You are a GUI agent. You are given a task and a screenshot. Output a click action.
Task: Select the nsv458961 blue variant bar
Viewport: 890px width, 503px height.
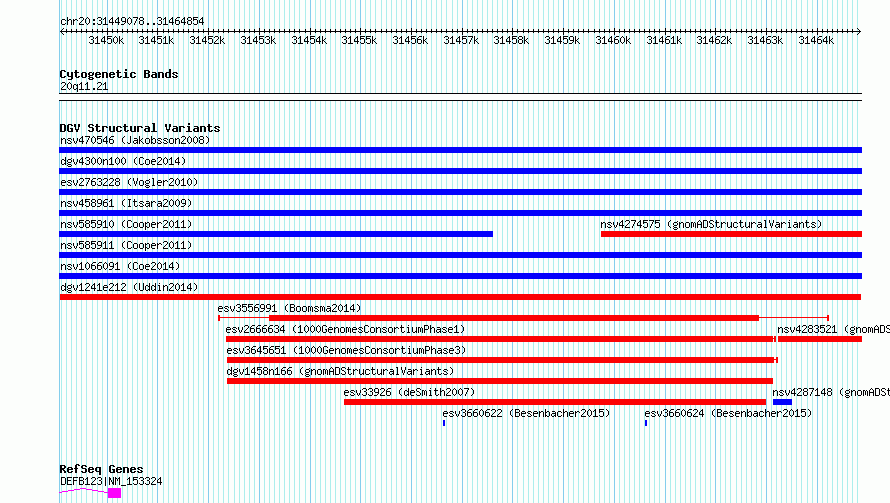[x=460, y=213]
